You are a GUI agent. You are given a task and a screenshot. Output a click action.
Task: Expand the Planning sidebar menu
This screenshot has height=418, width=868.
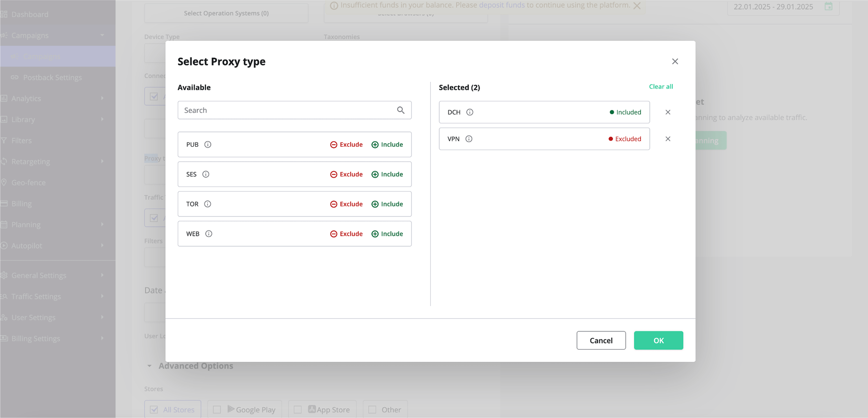coord(58,225)
